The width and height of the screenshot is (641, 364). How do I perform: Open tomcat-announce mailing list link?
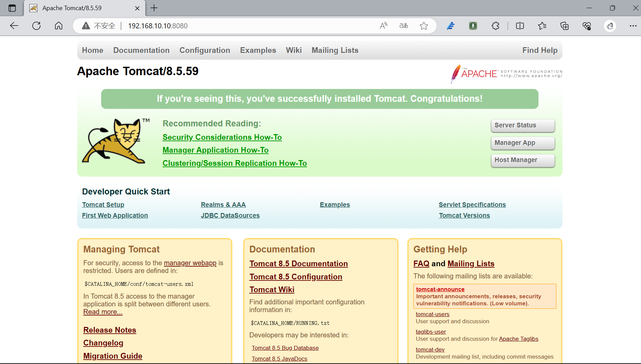[x=440, y=289]
